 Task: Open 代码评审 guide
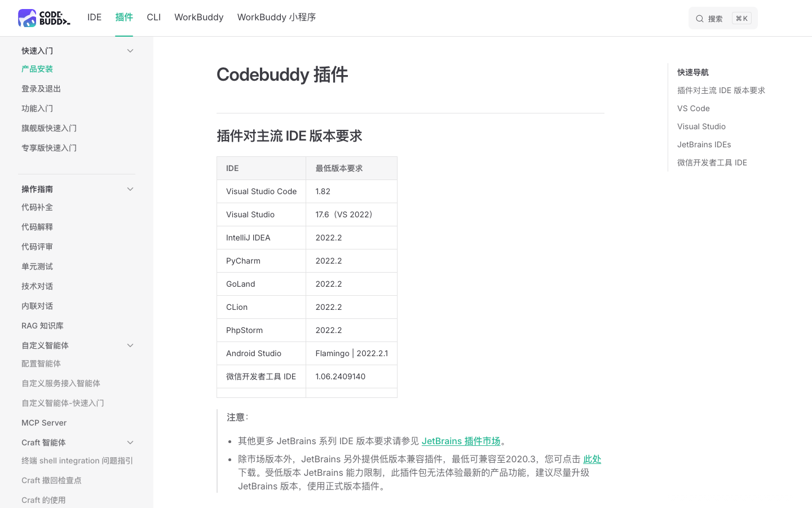[x=37, y=247]
